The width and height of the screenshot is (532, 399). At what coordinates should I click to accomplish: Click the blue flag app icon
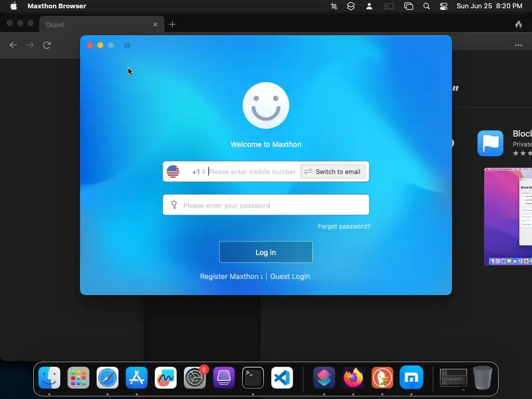[490, 143]
